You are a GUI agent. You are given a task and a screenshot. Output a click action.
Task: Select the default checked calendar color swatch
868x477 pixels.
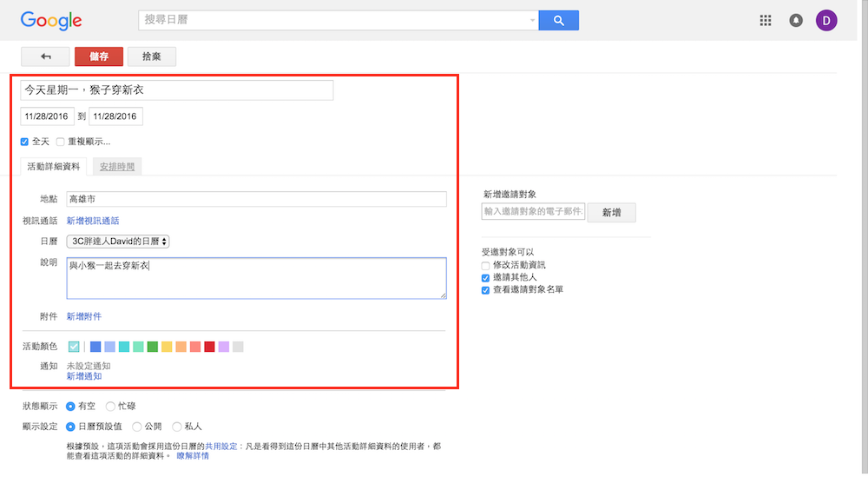coord(74,347)
